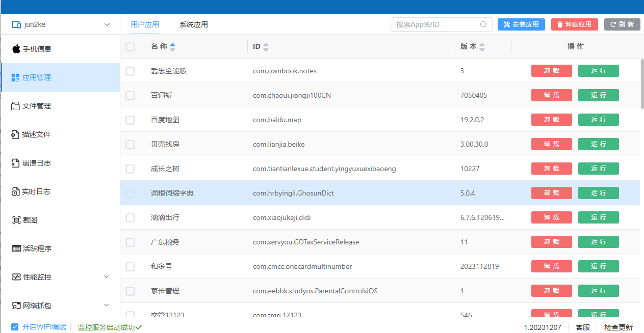
Task: Click the com.tiantianlexue.student.yingyuxuexibaoeng ID cell
Action: coord(324,169)
